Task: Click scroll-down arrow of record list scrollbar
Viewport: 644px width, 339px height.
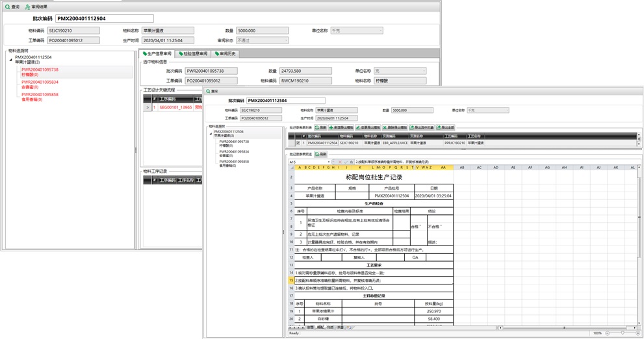Action: pos(639,144)
